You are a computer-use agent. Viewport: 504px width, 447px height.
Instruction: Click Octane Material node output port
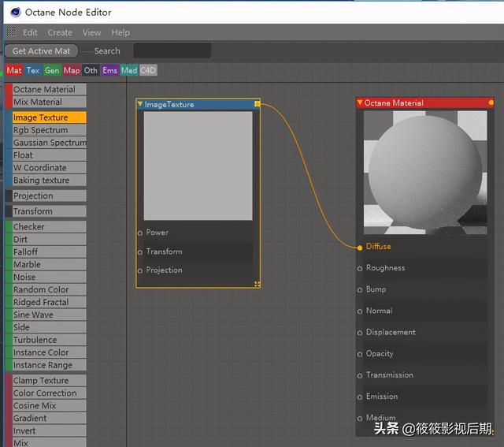coord(491,102)
